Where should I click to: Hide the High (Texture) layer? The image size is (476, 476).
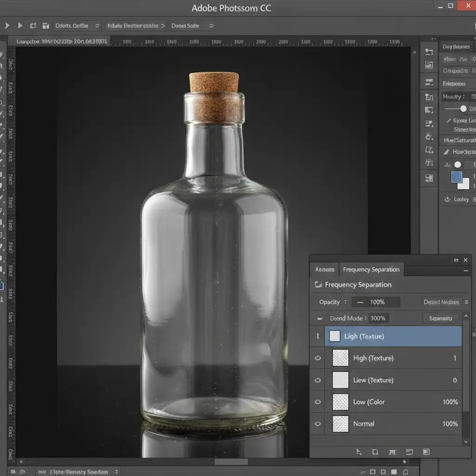(318, 358)
